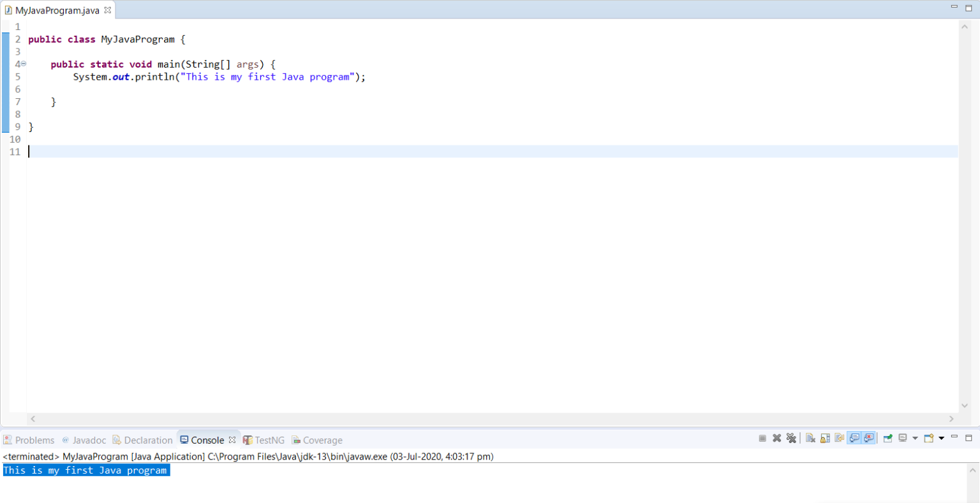Pin the Console view
The width and height of the screenshot is (980, 503).
point(887,438)
